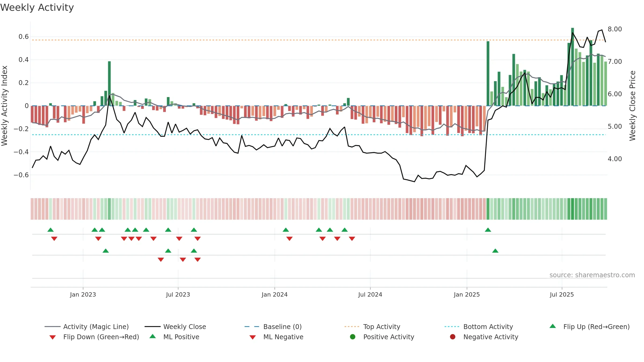Click the Flip Down marker just after Jan 2024
Image resolution: width=644 pixels, height=362 pixels.
(290, 239)
